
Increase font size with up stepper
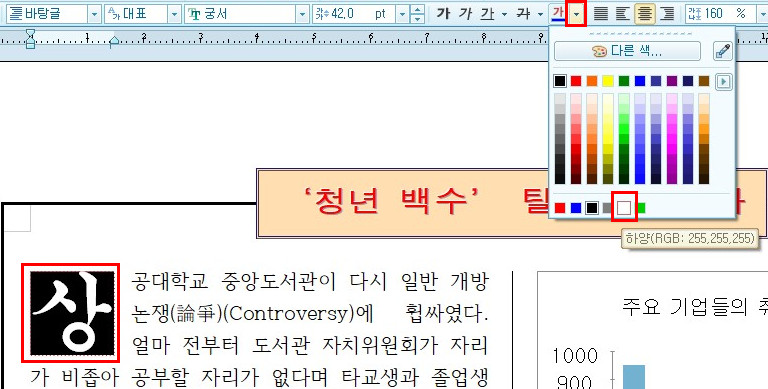[x=417, y=10]
